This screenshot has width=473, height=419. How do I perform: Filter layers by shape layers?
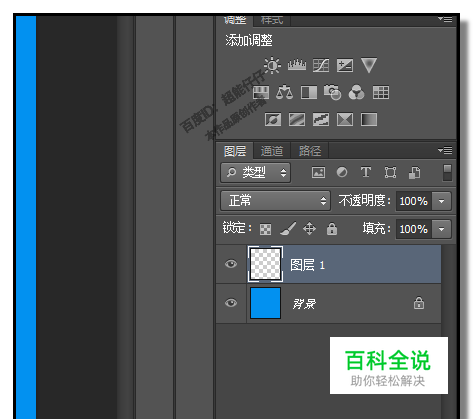click(390, 172)
